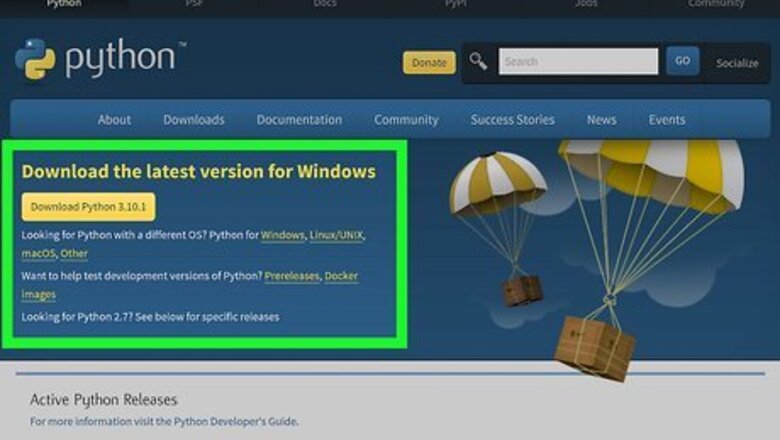Open the About menu
The height and width of the screenshot is (440, 780).
tap(114, 120)
